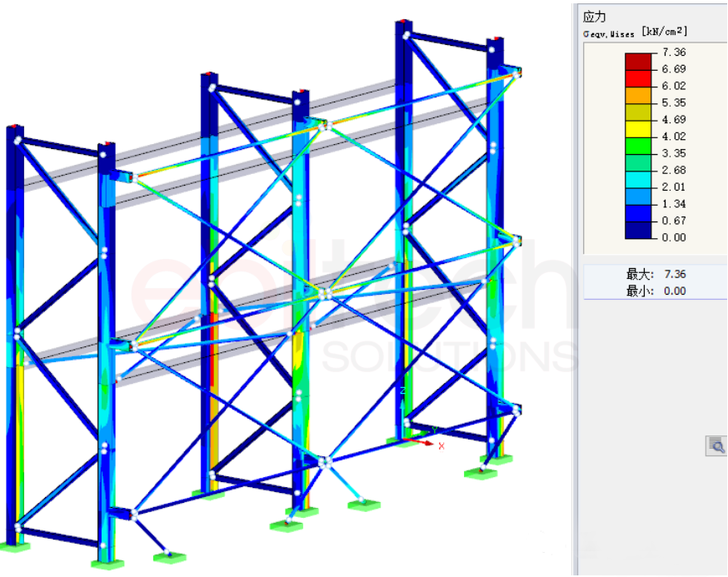Click the 应力 panel title
Viewport: 728px width, 577px height.
click(x=594, y=17)
